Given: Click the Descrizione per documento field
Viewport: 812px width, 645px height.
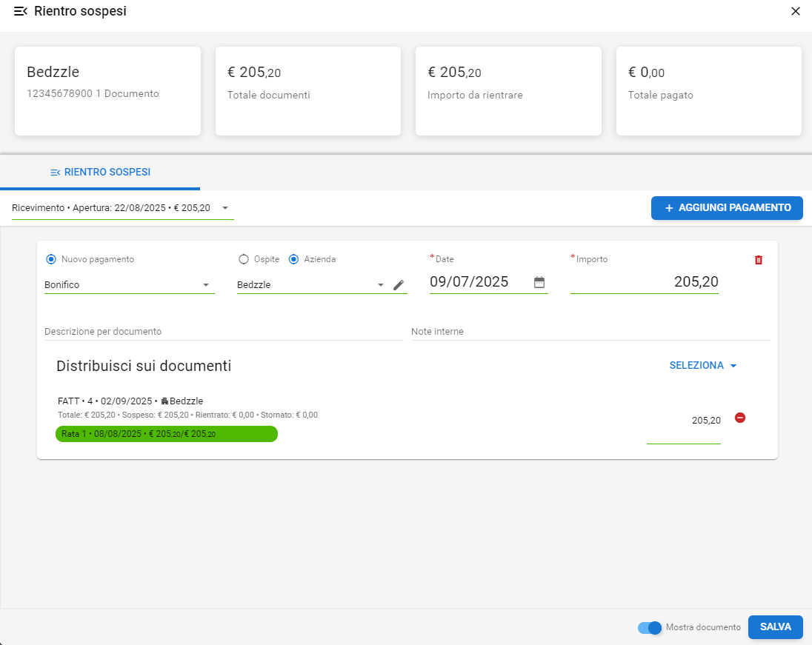Looking at the screenshot, I should pyautogui.click(x=222, y=332).
